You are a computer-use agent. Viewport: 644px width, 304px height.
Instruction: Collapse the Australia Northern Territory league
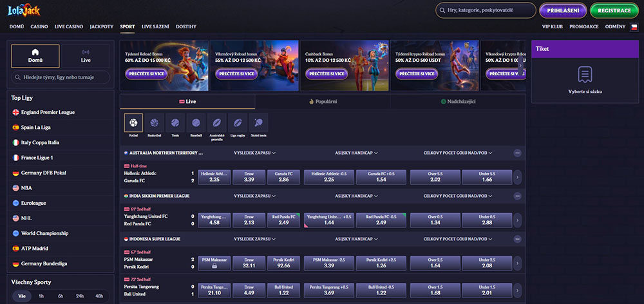click(518, 153)
